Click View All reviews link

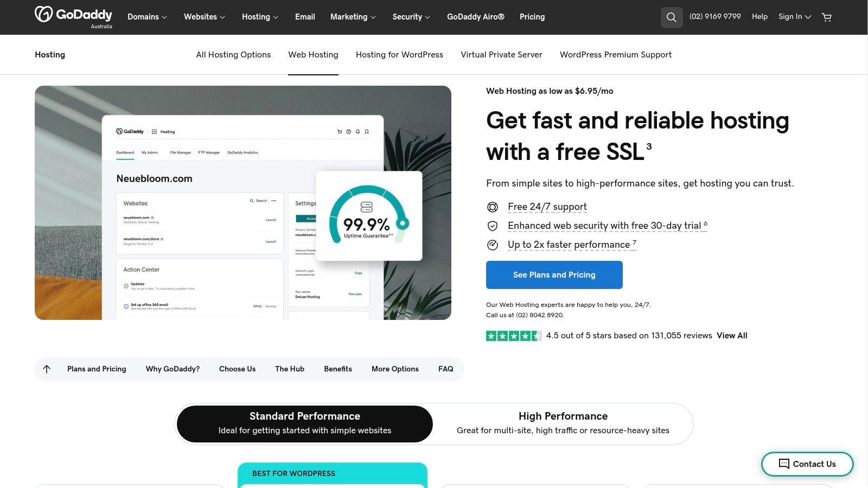(x=732, y=336)
